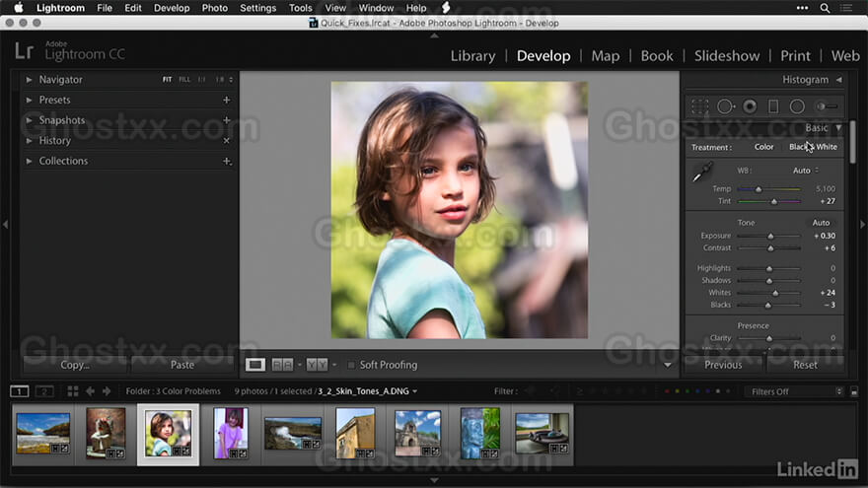
Task: Expand the Navigator panel
Action: 29,80
